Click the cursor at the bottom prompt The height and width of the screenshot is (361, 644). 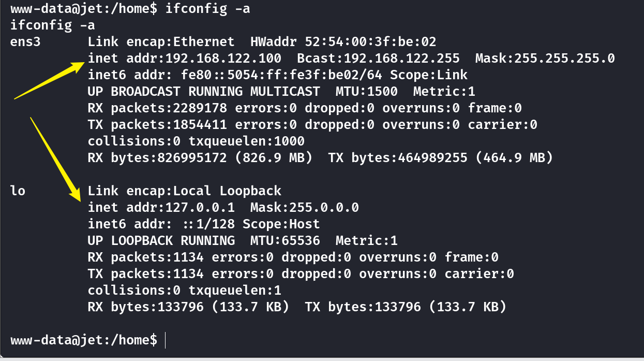pos(165,340)
